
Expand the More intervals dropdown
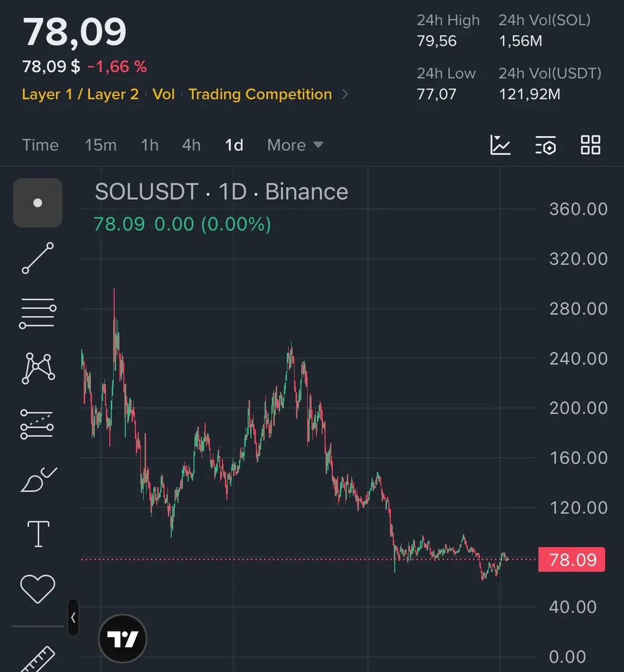[x=295, y=145]
